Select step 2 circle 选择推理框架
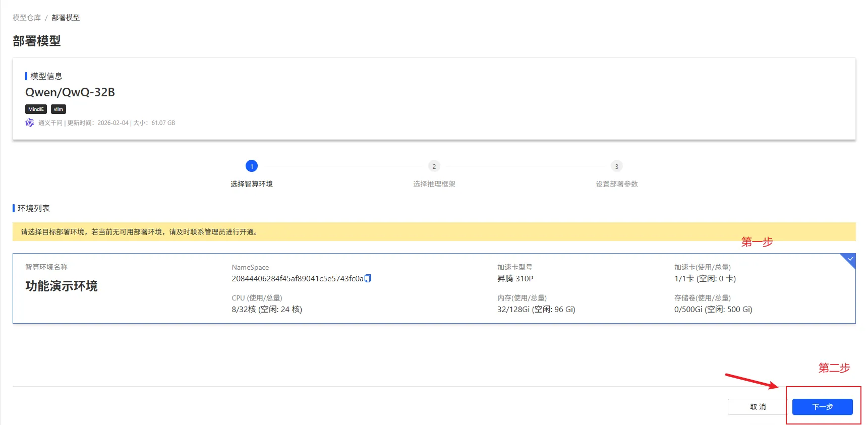This screenshot has width=868, height=425. (x=434, y=166)
